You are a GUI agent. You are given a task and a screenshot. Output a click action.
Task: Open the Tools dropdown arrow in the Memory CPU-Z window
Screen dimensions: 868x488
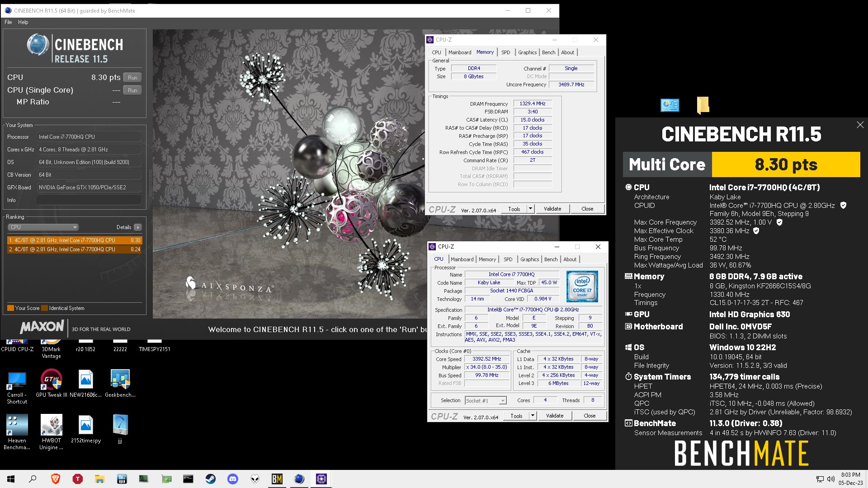[531, 209]
